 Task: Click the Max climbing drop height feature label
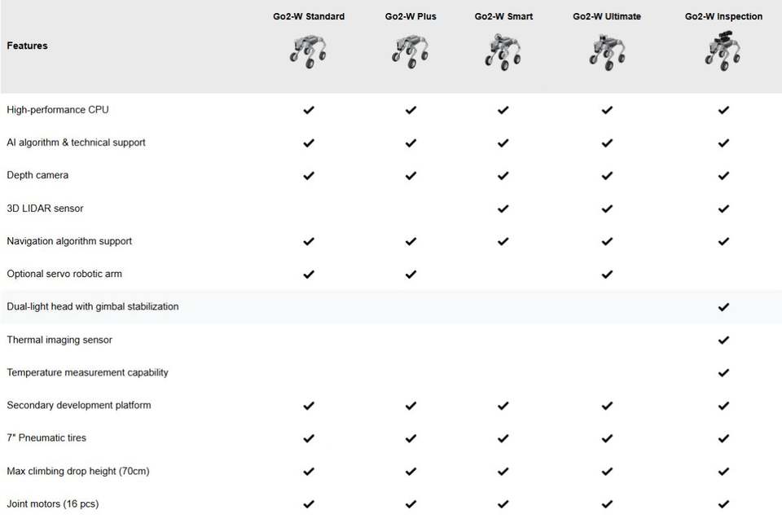(78, 471)
